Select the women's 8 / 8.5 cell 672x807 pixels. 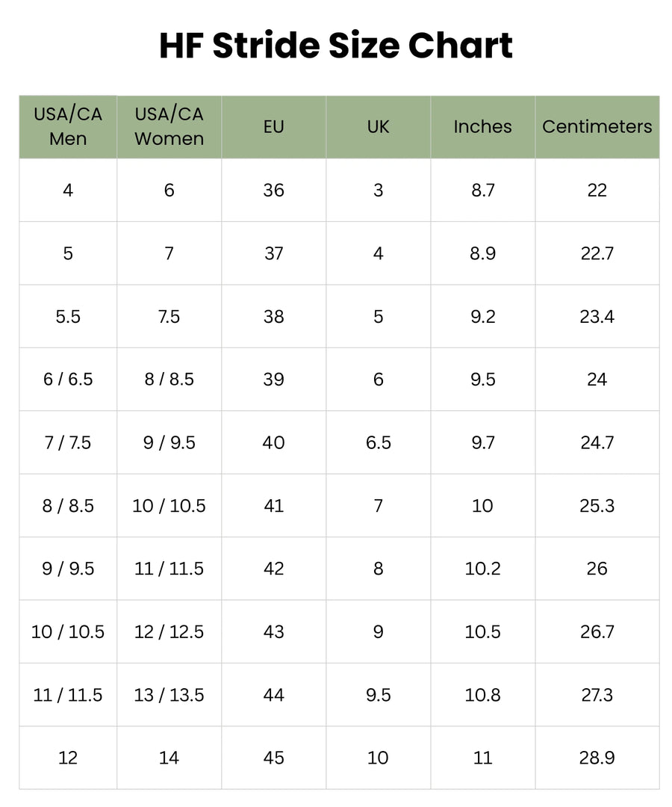169,380
